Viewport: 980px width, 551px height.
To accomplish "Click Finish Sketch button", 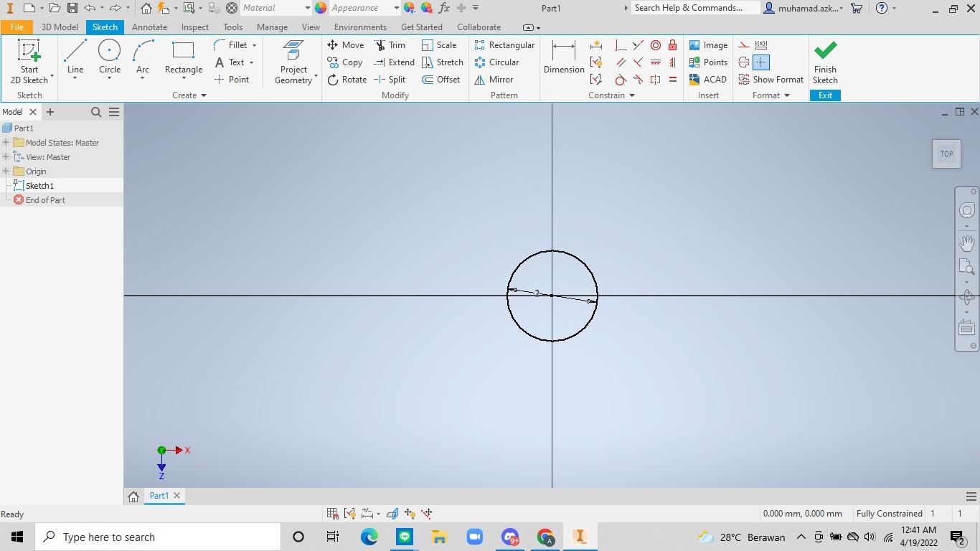I will pyautogui.click(x=825, y=62).
